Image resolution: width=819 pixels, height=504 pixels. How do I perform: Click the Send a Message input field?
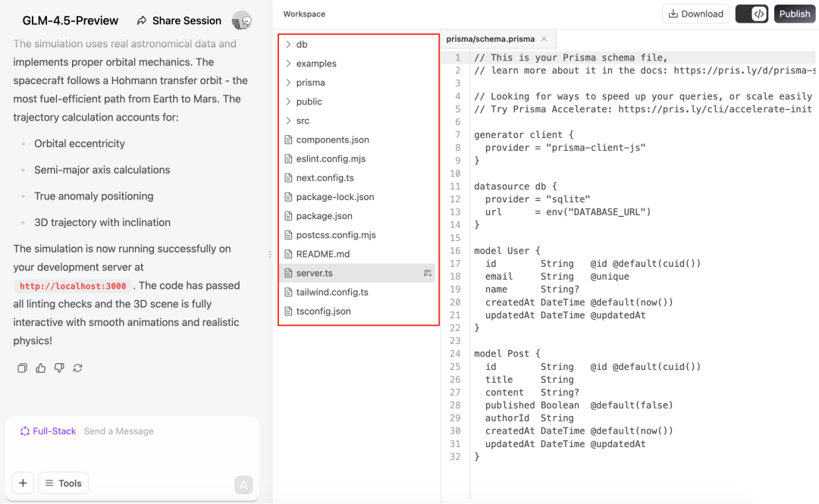166,431
